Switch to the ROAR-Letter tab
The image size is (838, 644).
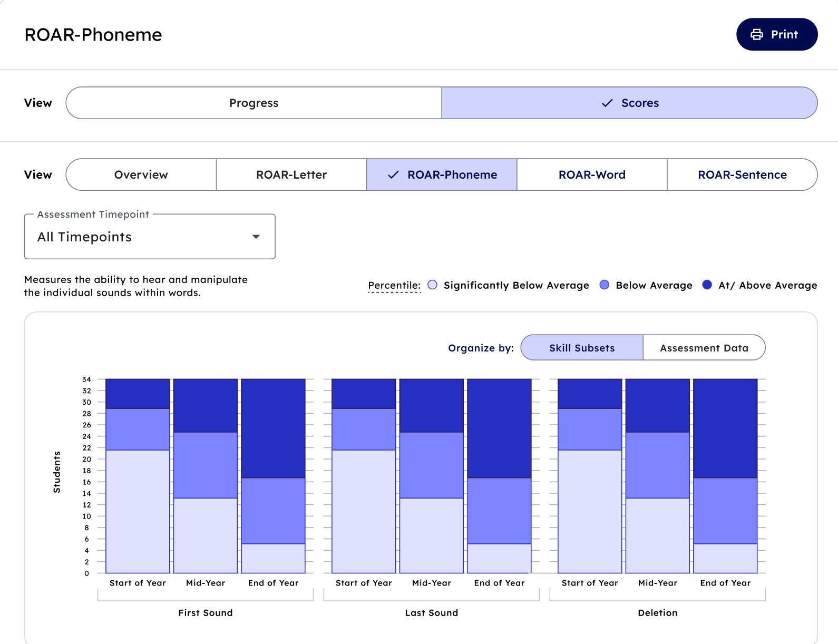[291, 175]
